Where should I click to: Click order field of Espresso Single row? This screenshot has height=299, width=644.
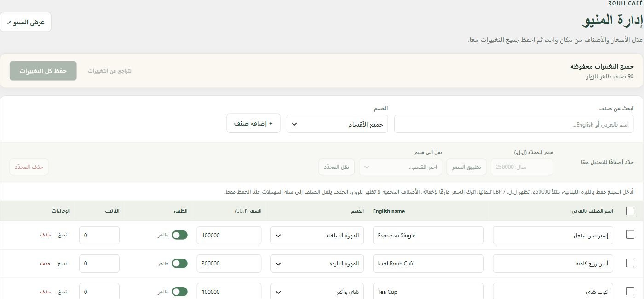tap(99, 236)
